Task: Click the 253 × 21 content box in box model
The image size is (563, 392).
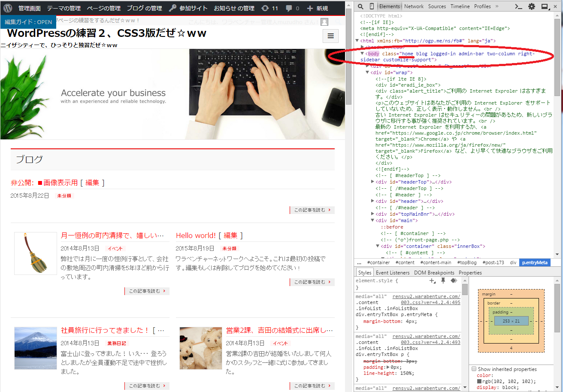Action: coord(511,321)
